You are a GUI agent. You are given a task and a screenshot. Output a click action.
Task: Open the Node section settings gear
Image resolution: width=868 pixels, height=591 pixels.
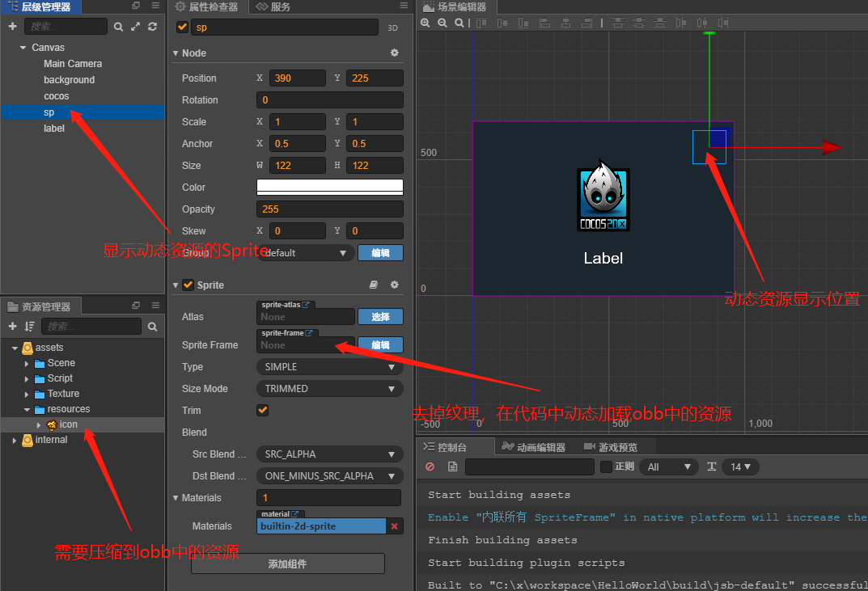(394, 53)
